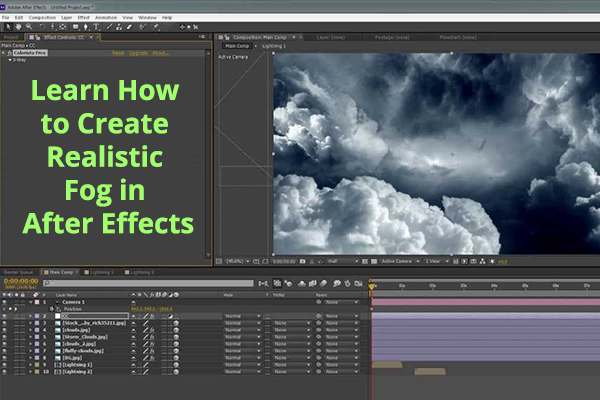Click the snapshot camera icon in viewer
600x400 pixels.
pos(303,261)
